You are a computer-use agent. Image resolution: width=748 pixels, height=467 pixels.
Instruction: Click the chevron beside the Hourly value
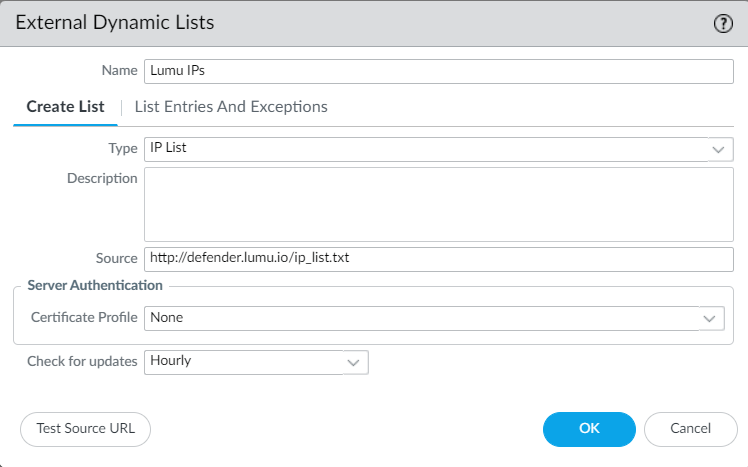[x=354, y=361]
